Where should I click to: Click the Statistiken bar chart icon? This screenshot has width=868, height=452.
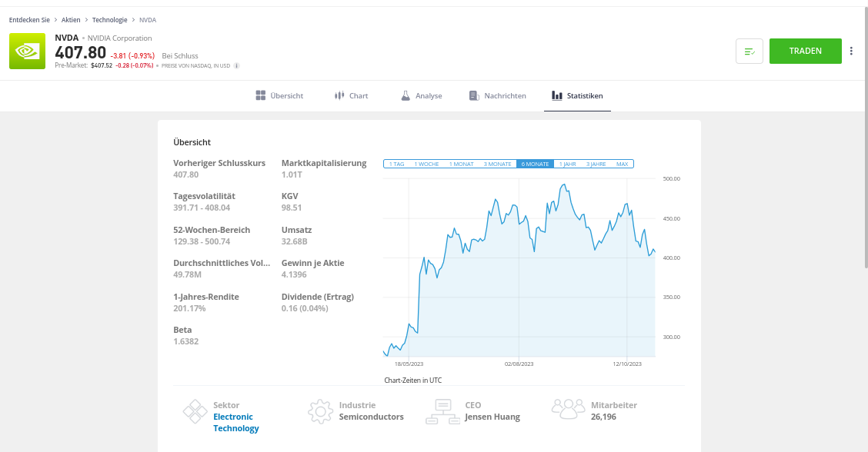tap(557, 96)
